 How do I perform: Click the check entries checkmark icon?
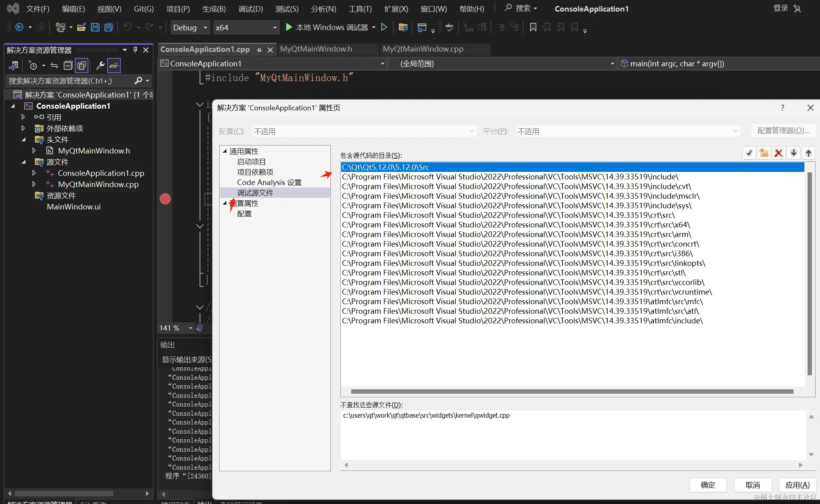click(x=749, y=153)
